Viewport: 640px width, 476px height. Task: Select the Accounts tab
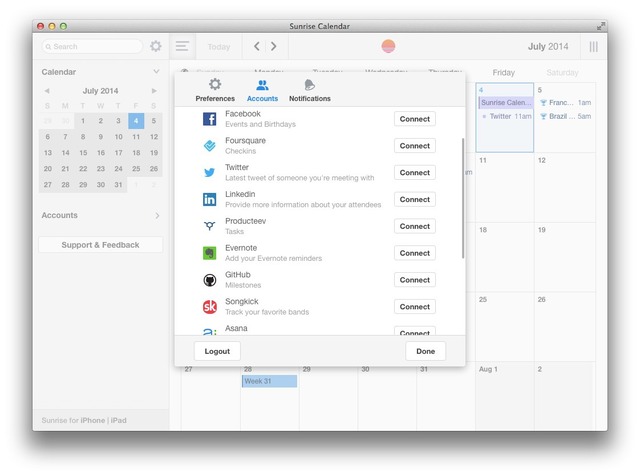[x=262, y=91]
